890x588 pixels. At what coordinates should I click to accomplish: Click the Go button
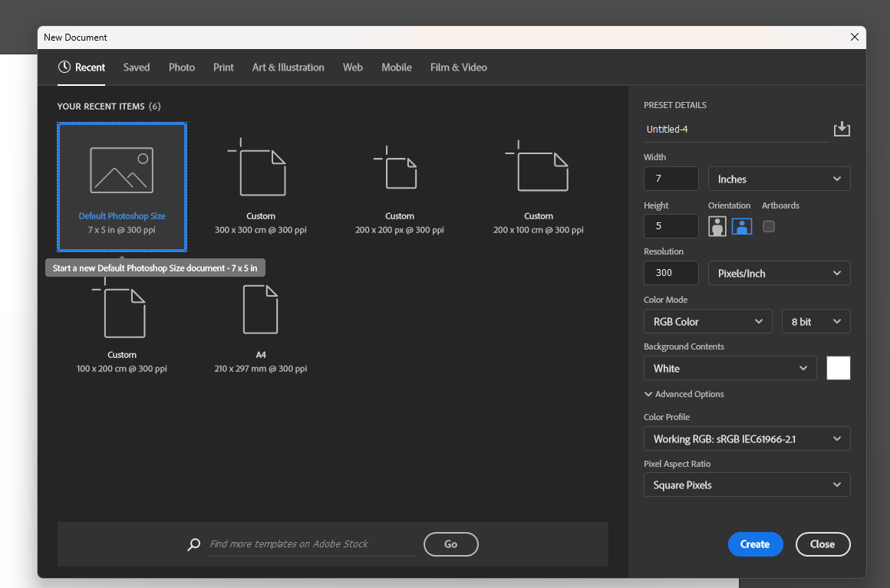pyautogui.click(x=450, y=544)
